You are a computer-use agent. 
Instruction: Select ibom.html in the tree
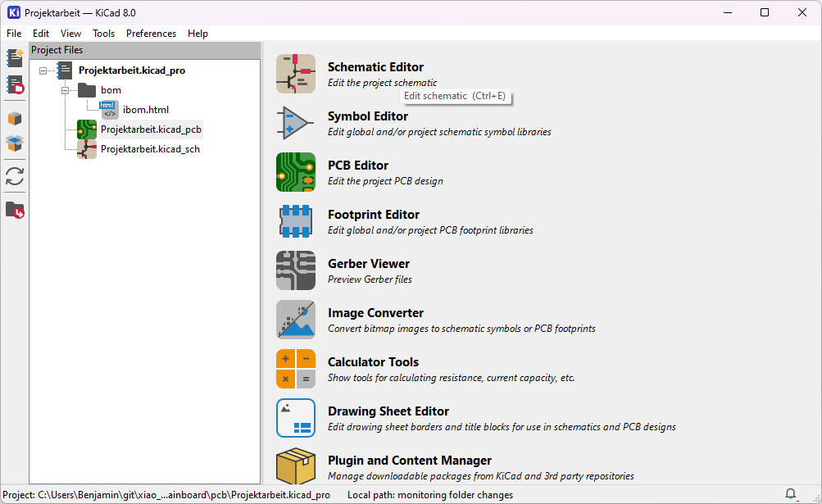(x=146, y=110)
